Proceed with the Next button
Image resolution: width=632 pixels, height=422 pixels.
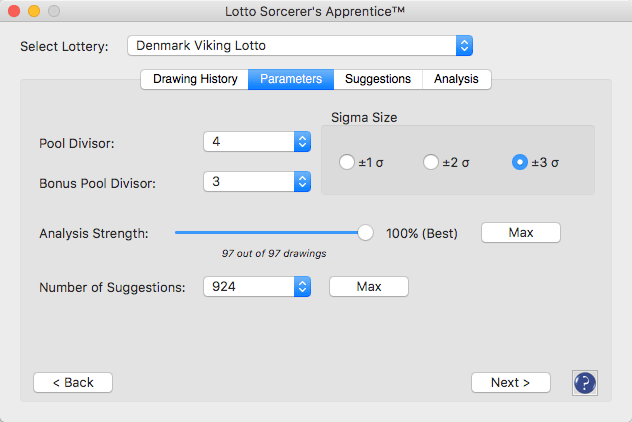pos(511,383)
